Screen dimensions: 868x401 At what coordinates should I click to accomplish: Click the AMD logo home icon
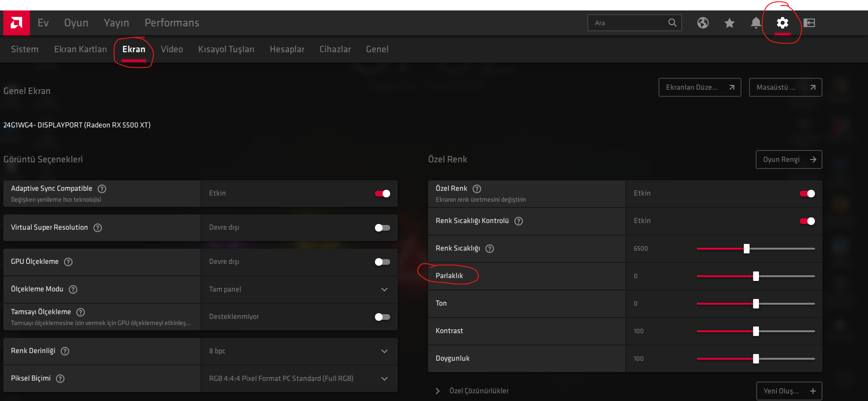tap(17, 23)
